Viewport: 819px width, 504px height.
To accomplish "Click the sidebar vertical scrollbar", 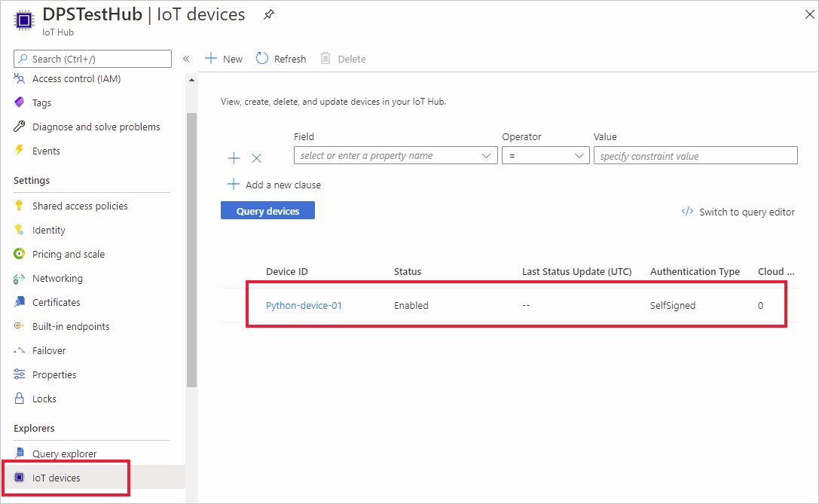I will [x=191, y=249].
